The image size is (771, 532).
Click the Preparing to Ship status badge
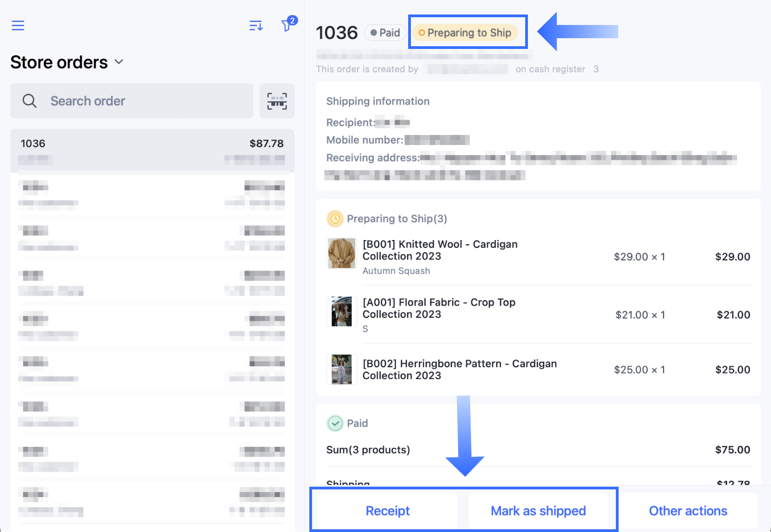tap(465, 33)
